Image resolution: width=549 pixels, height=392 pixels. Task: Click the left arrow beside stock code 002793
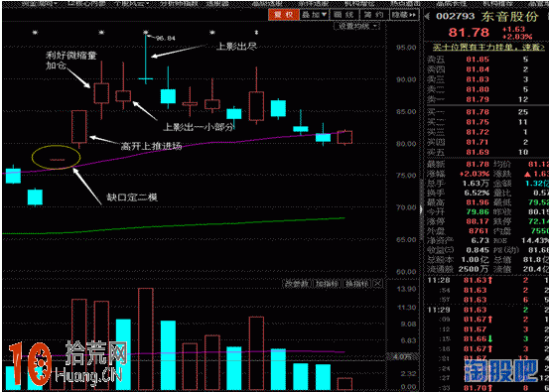click(x=427, y=16)
